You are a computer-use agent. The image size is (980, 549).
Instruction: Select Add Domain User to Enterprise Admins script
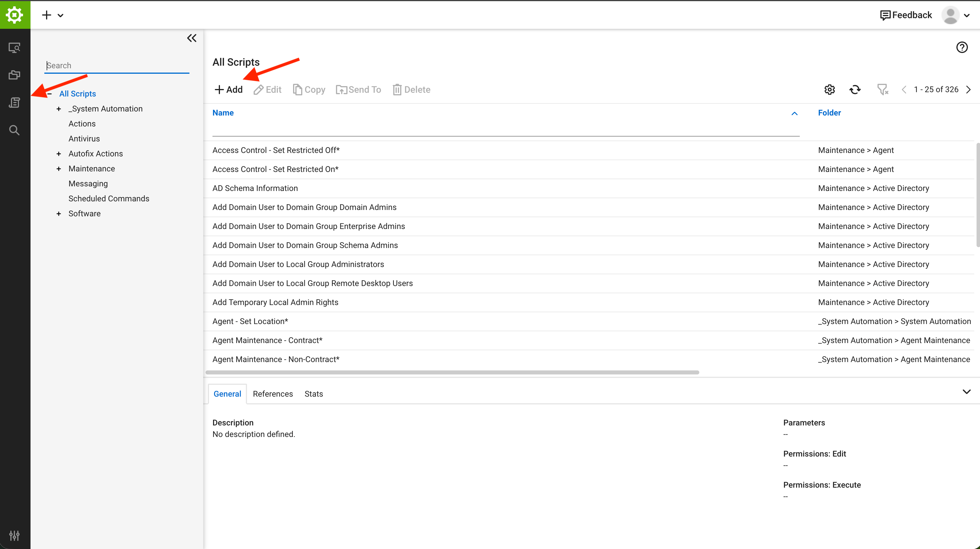[588, 226]
